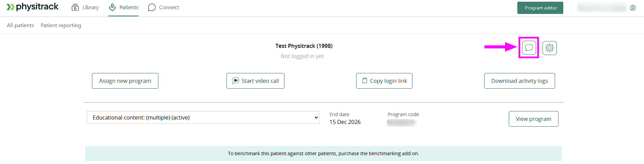Open the Connect tab

pos(169,7)
